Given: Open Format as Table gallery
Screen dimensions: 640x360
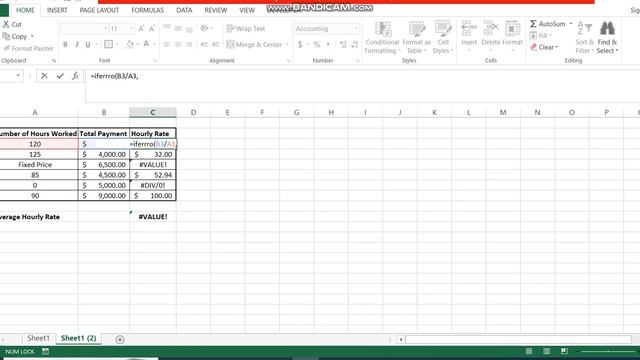Looking at the screenshot, I should click(x=416, y=38).
